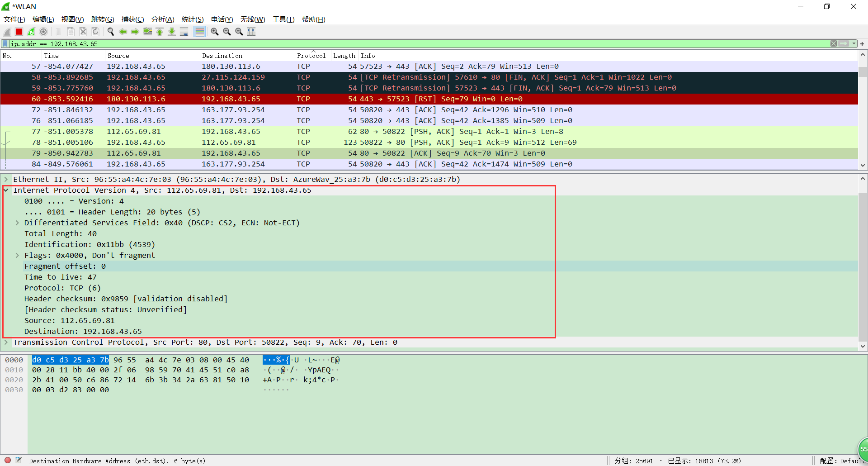Open capture options with the gear icon

coord(43,32)
